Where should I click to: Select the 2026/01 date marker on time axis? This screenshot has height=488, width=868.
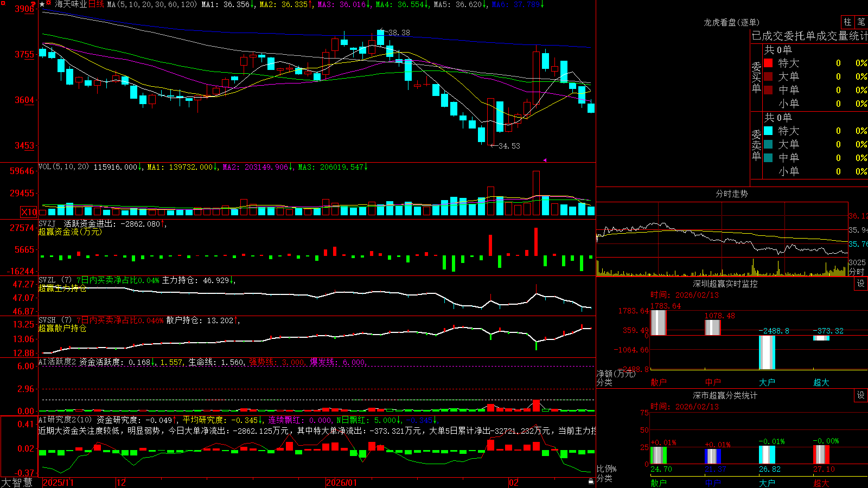point(341,483)
